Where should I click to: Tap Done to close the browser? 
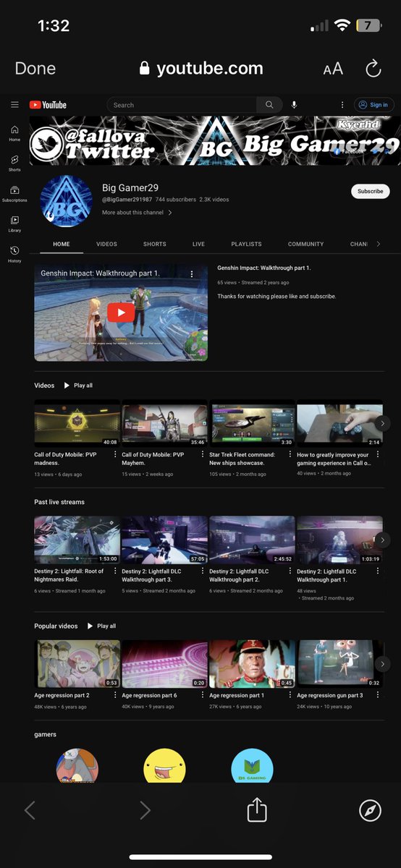35,69
